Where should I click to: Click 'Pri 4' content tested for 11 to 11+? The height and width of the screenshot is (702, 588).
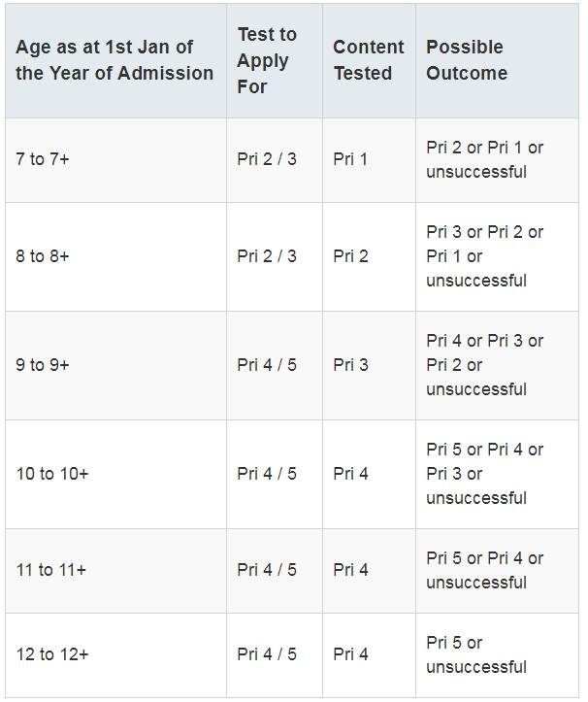pyautogui.click(x=350, y=570)
